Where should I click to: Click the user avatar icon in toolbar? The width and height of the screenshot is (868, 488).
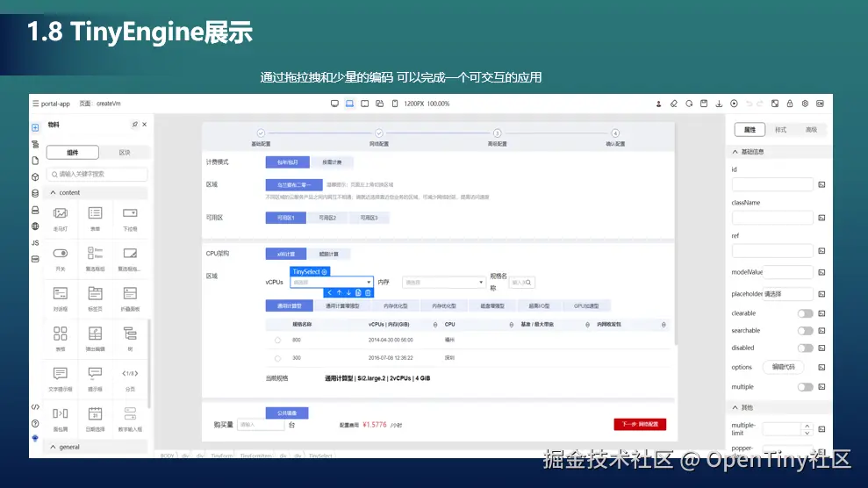coord(659,104)
